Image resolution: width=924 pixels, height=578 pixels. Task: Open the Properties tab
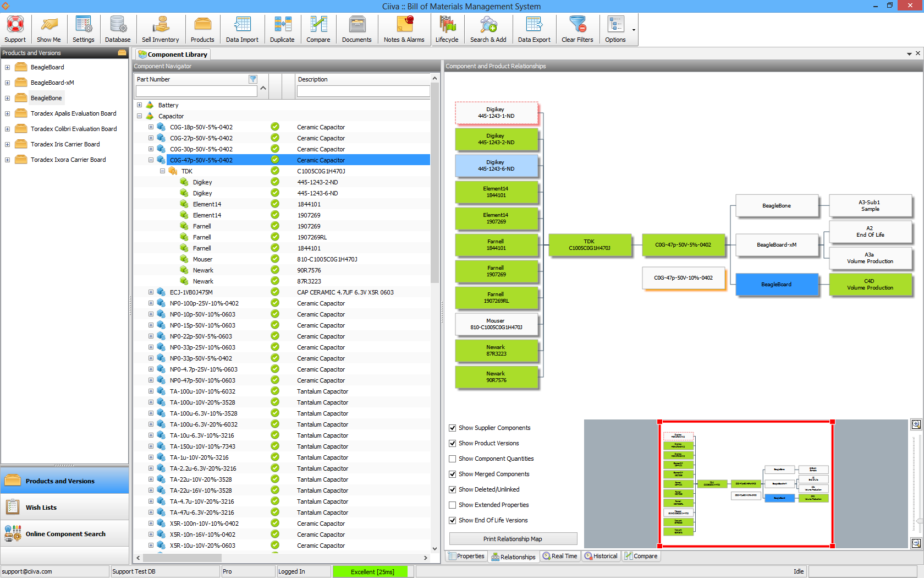[x=466, y=556]
